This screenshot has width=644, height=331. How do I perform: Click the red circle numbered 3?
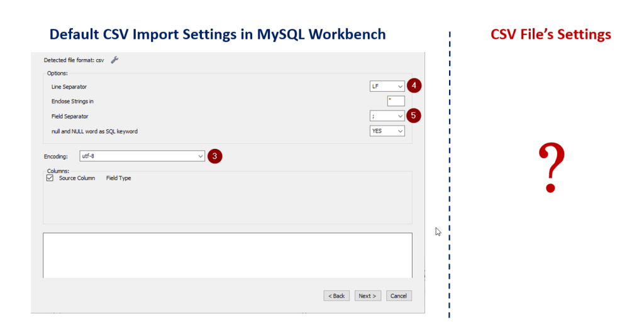[x=214, y=156]
